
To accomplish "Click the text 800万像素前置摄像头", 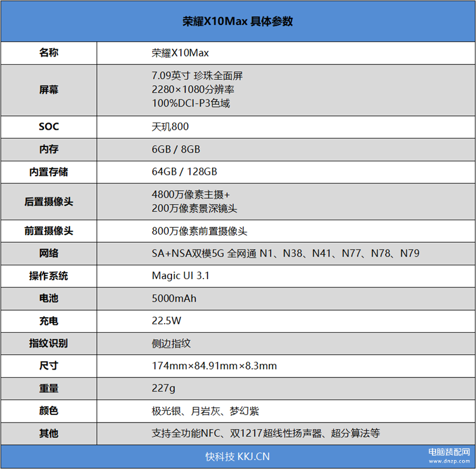I will (199, 231).
